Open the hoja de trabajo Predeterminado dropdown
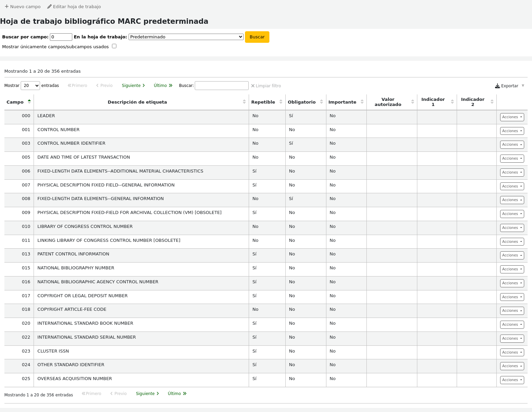Screen dimensions: 532x412 (x=186, y=37)
